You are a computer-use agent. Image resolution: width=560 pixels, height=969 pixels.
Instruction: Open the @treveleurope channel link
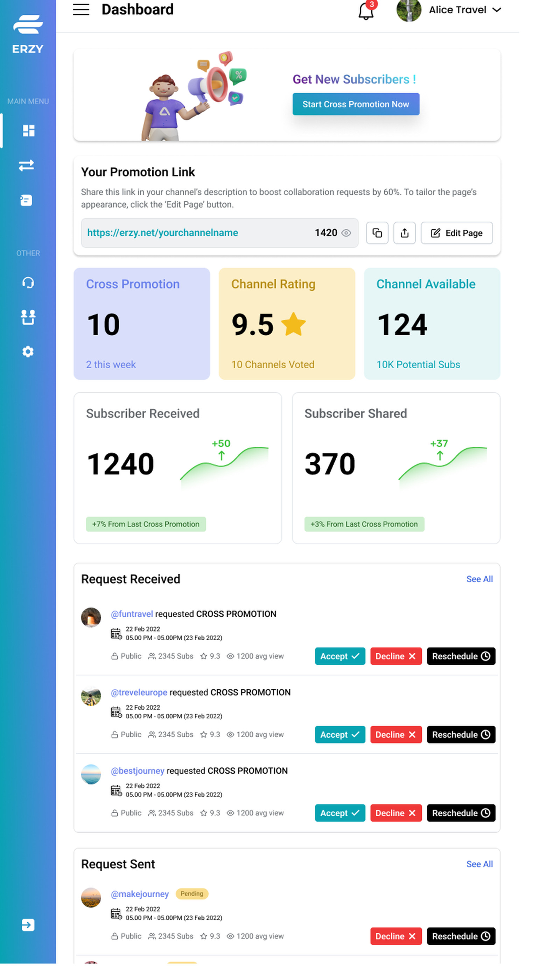139,692
